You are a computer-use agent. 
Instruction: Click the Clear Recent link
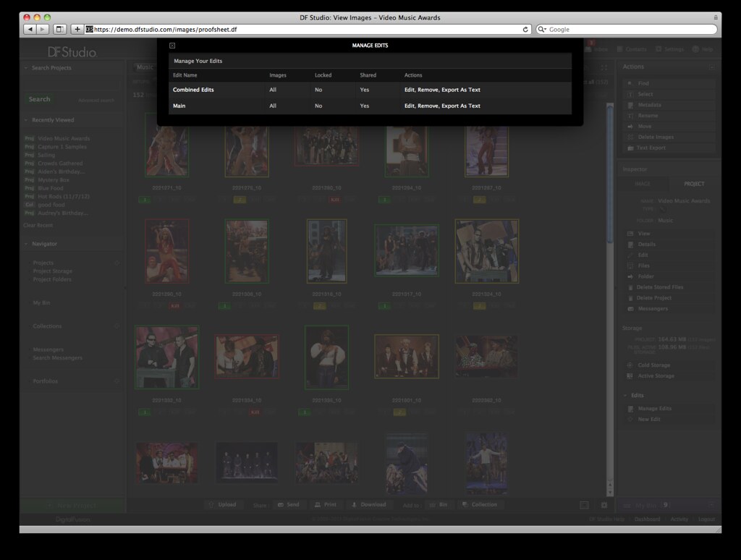pos(38,226)
